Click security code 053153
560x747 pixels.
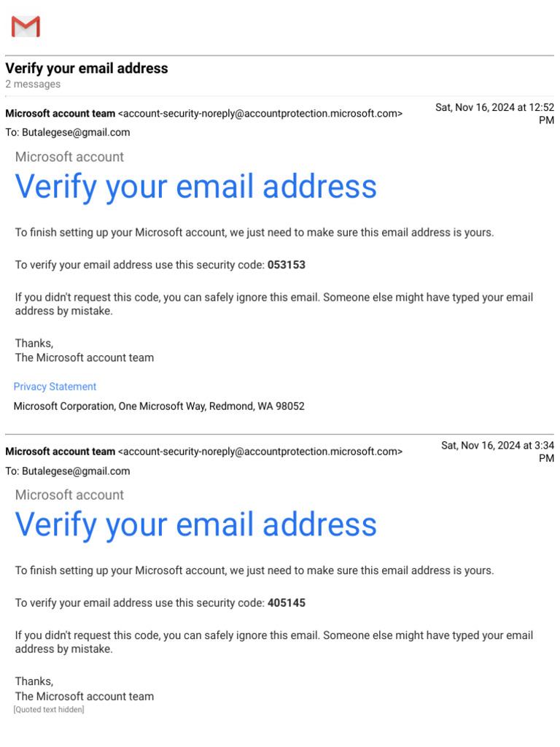click(286, 265)
